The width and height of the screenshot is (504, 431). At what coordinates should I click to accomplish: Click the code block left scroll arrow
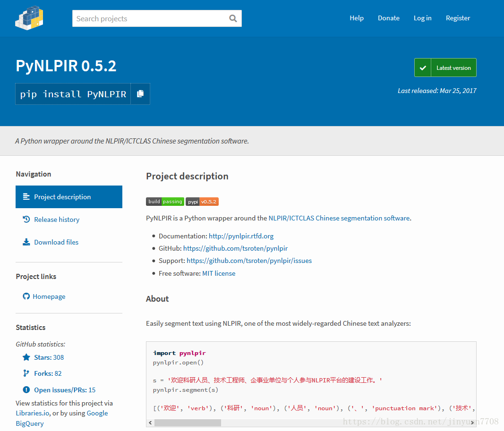click(150, 423)
